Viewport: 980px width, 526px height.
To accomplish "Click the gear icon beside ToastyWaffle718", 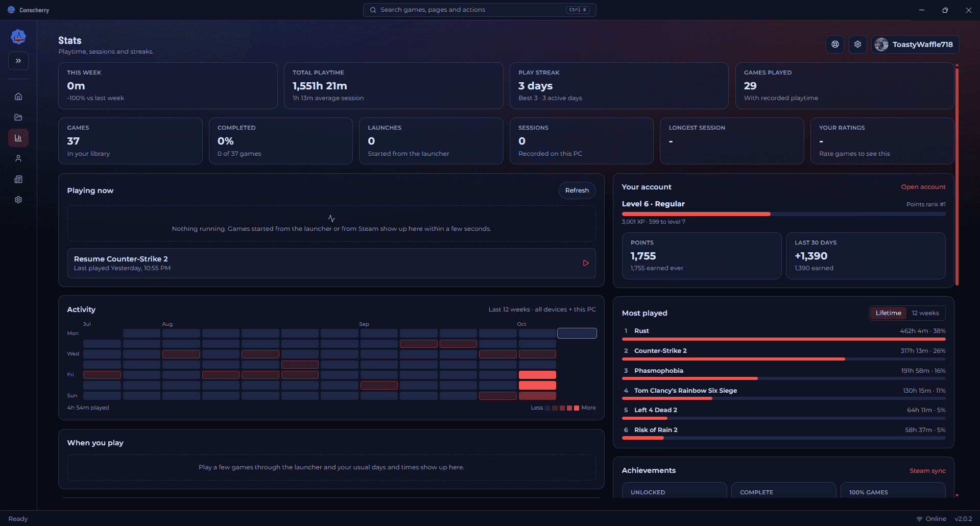I will click(858, 44).
